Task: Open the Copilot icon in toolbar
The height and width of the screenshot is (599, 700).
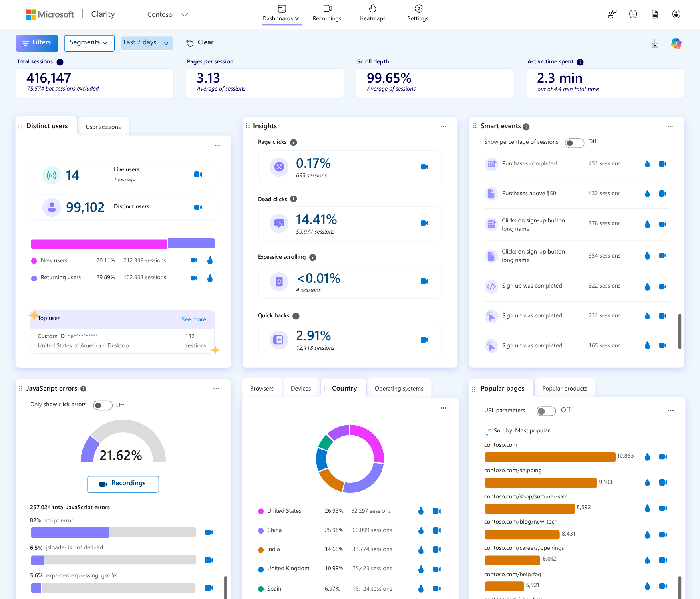Action: (x=676, y=43)
